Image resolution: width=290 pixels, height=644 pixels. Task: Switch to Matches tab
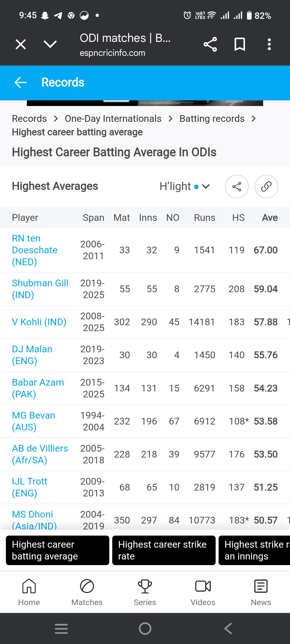(87, 592)
